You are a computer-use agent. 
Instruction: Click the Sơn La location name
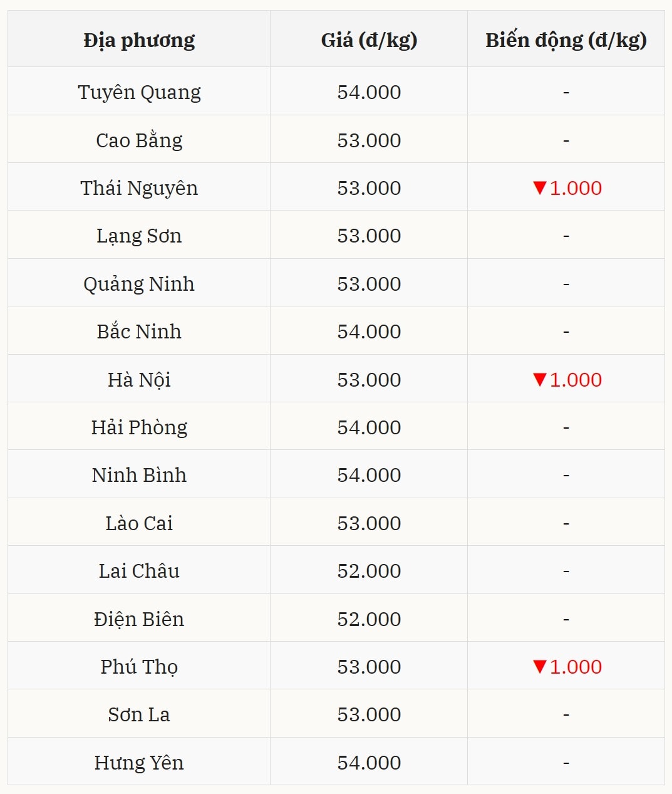coord(139,714)
